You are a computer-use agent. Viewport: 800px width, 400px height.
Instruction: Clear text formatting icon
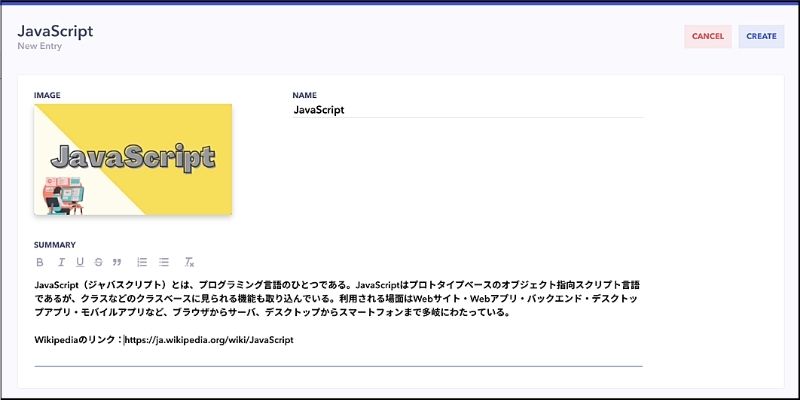coord(189,262)
